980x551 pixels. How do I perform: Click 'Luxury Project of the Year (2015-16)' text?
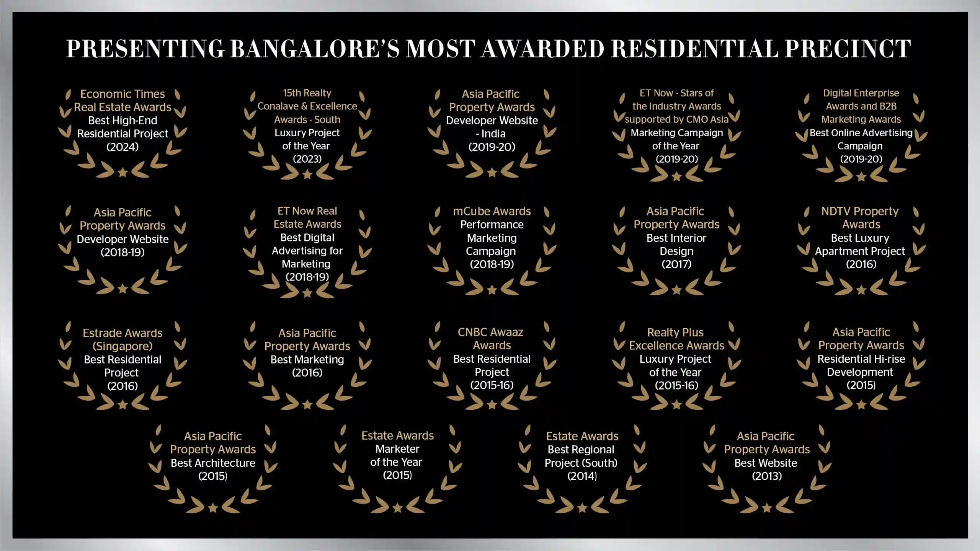pos(676,372)
